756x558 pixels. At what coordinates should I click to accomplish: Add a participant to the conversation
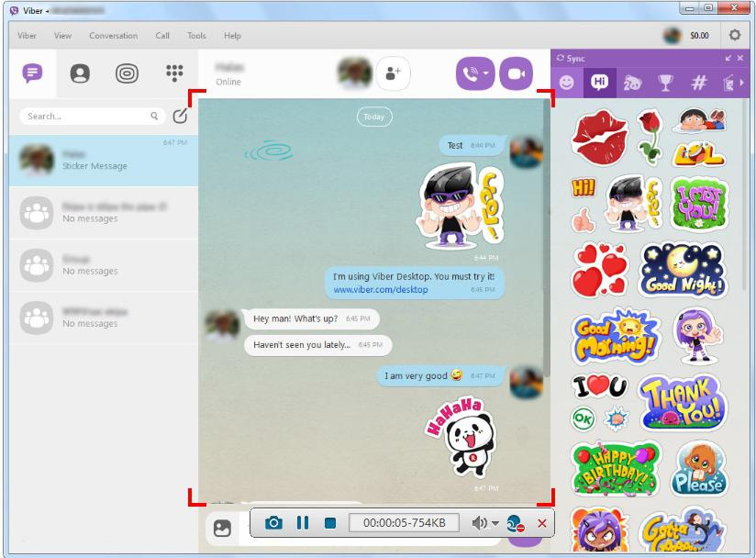pos(393,73)
